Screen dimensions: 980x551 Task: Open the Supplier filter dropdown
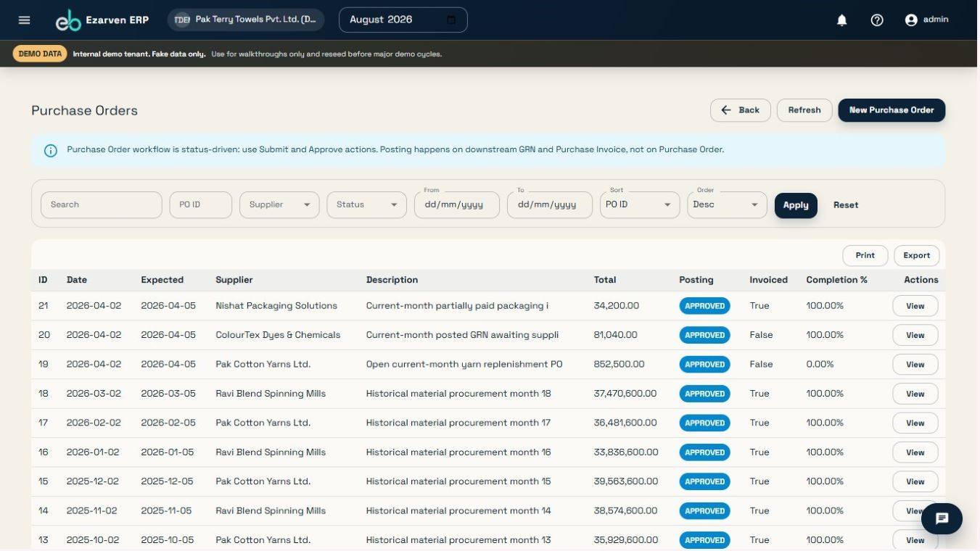click(x=279, y=205)
